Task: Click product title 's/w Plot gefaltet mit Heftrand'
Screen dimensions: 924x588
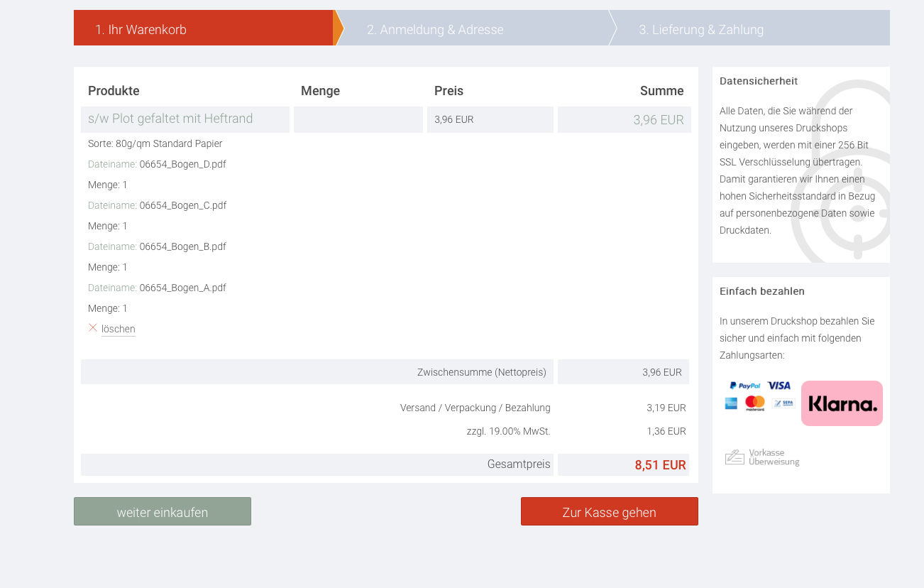Action: point(170,119)
